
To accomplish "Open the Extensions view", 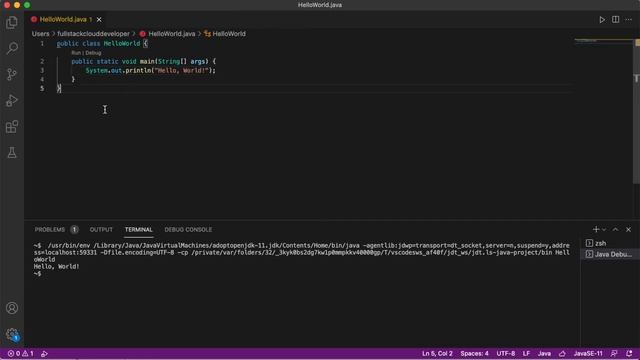I will pyautogui.click(x=12, y=127).
